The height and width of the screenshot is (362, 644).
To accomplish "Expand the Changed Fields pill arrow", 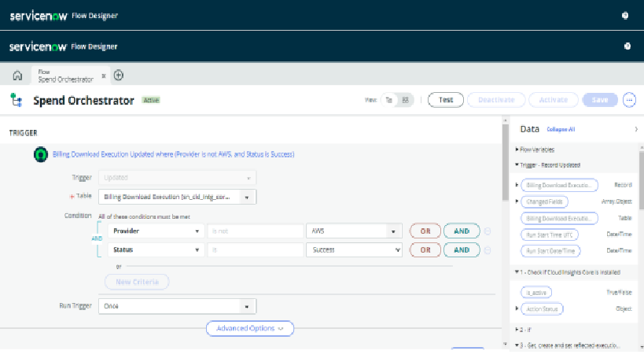I will coord(517,201).
